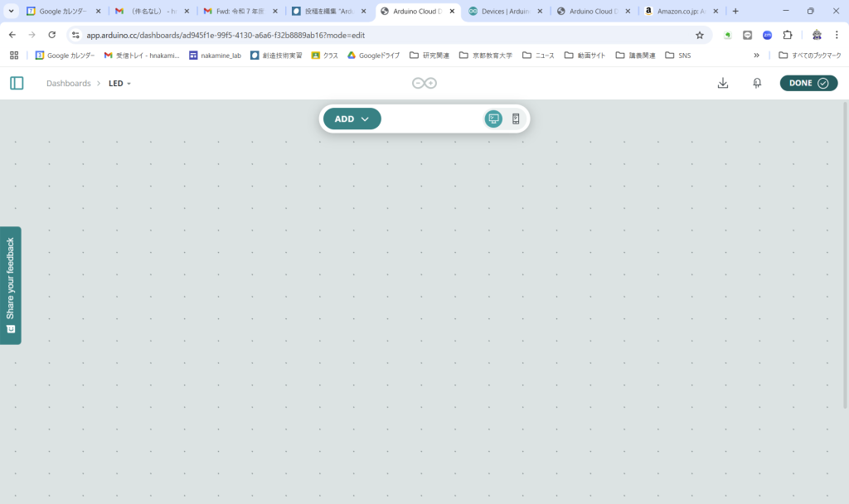Open the browser extensions puzzle icon
This screenshot has width=849, height=504.
click(x=788, y=35)
